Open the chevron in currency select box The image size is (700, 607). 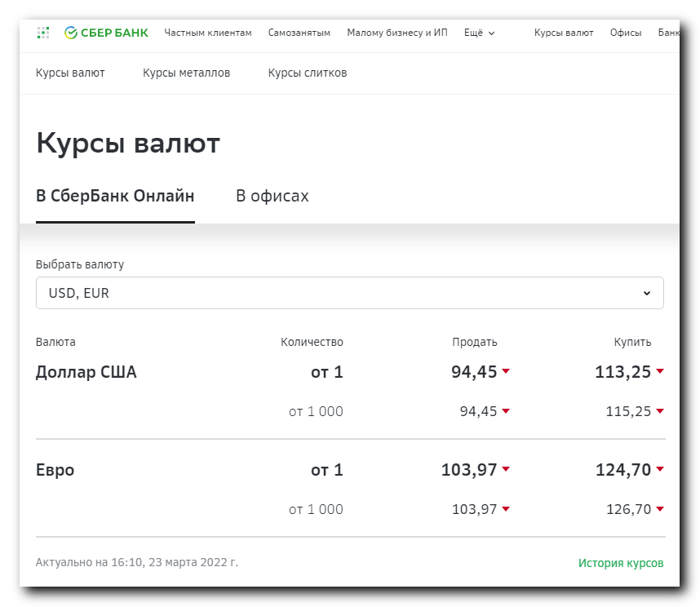tap(646, 293)
